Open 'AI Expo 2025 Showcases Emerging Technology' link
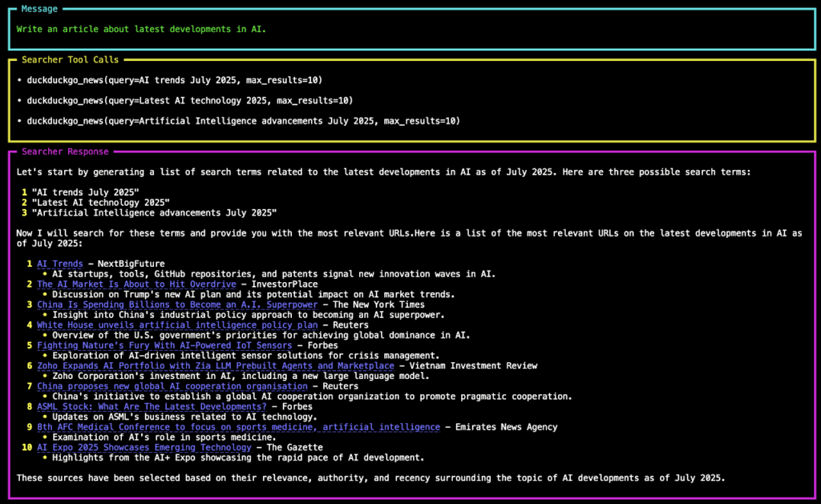The width and height of the screenshot is (821, 504). point(144,447)
